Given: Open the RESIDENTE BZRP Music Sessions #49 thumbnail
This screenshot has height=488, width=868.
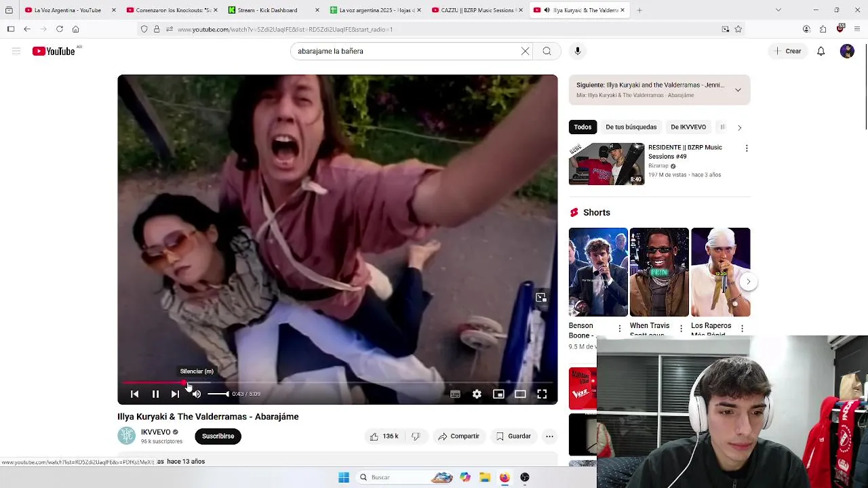Looking at the screenshot, I should click(607, 163).
